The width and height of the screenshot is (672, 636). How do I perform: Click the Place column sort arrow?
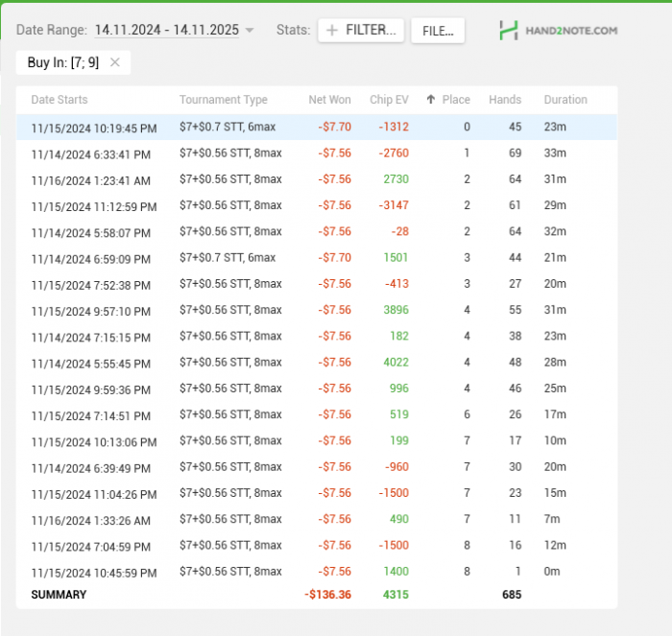tap(431, 100)
